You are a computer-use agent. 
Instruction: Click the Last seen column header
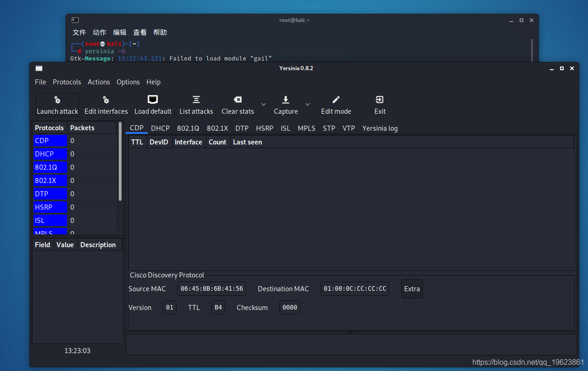pyautogui.click(x=402, y=142)
